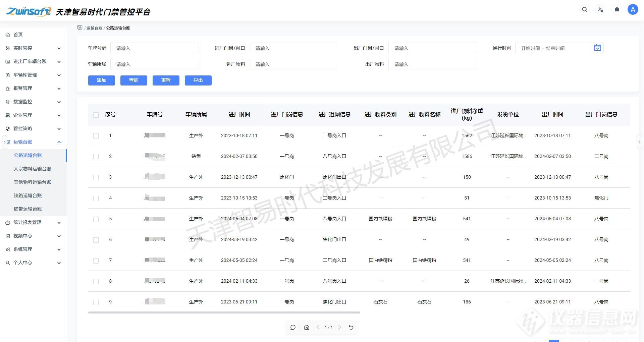Click the 实时管控 sidebar icon

[8, 48]
